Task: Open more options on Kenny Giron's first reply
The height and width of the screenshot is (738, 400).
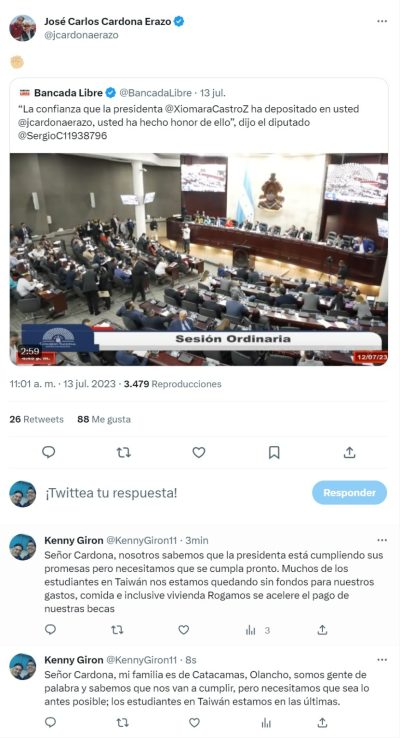Action: pos(382,540)
